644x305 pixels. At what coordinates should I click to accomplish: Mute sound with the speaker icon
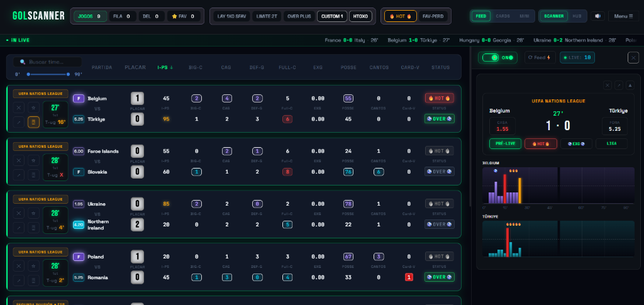tap(597, 16)
